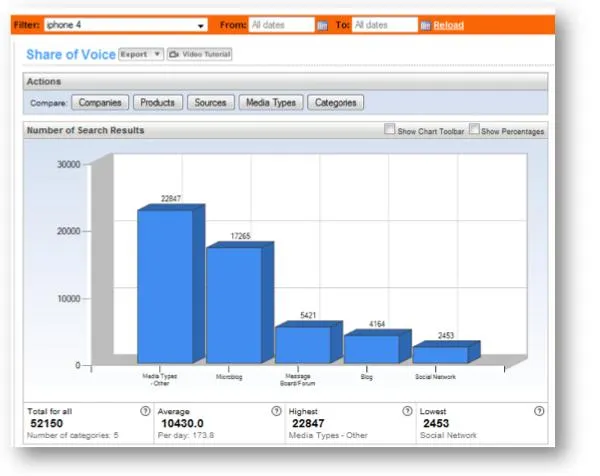This screenshot has width=600, height=476.
Task: Click the Share of Voice heading
Action: click(71, 54)
